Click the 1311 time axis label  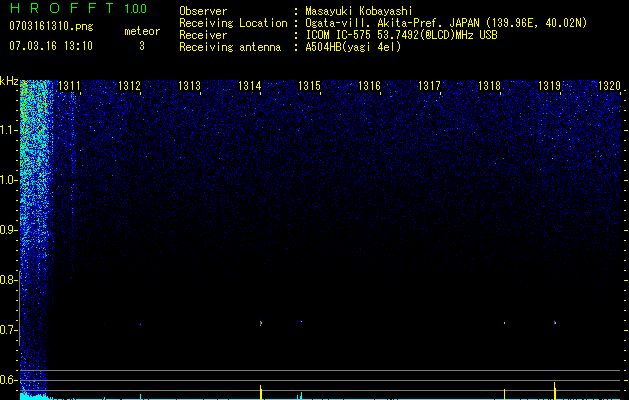pyautogui.click(x=69, y=86)
